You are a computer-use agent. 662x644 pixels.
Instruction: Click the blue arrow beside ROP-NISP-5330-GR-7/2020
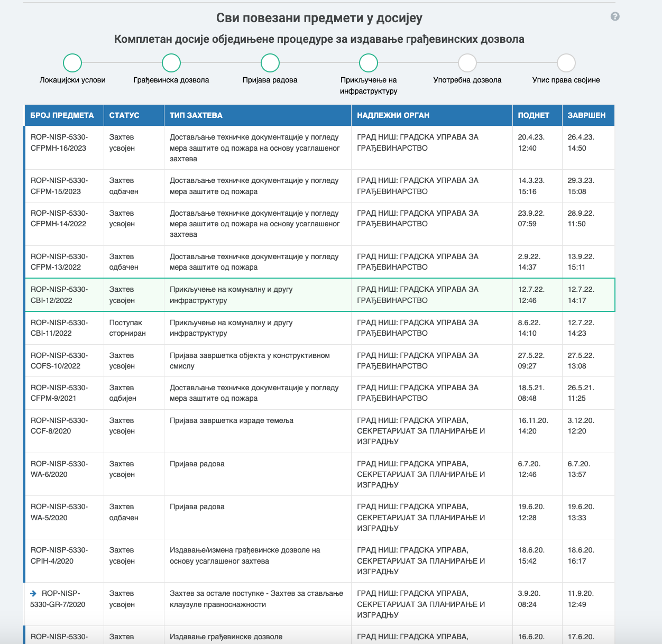coord(34,593)
